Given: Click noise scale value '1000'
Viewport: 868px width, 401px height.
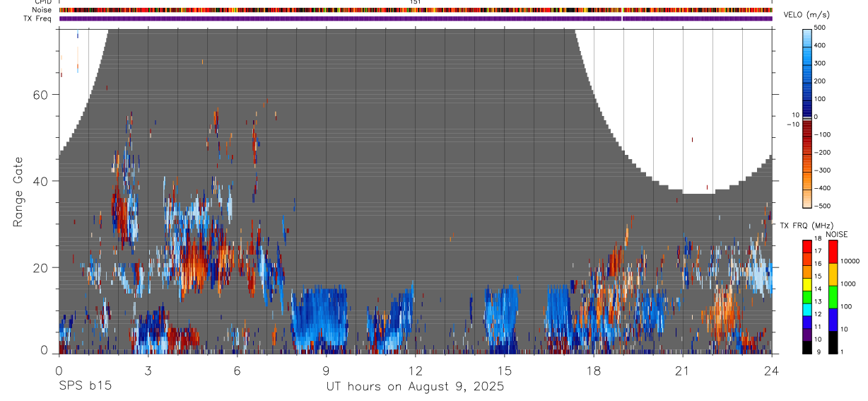Looking at the screenshot, I should coord(848,284).
